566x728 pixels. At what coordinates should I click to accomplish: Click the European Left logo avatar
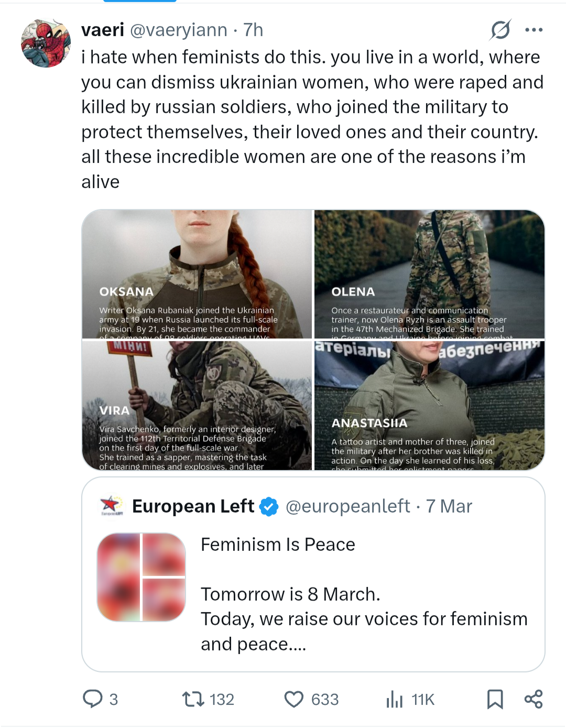(111, 506)
